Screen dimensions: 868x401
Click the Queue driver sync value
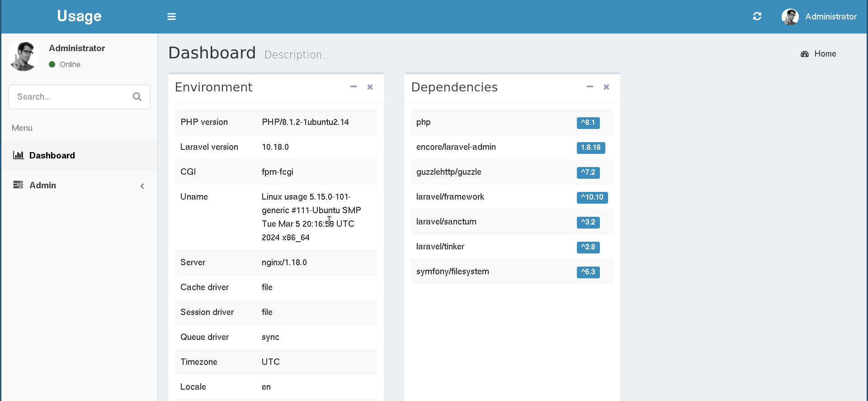pos(270,337)
